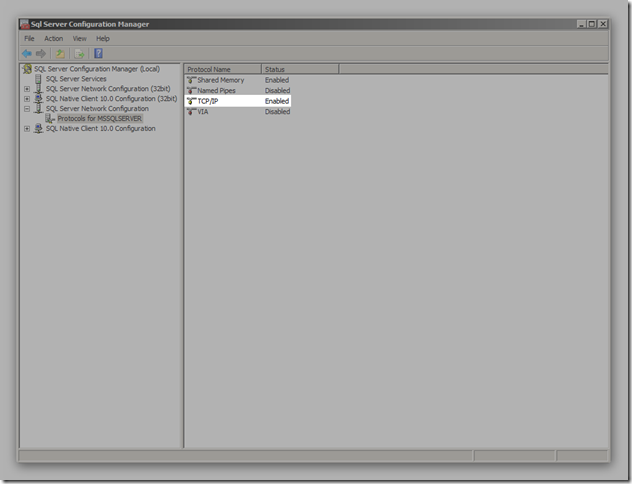Click the Enabled status of TCP/IP

point(277,101)
